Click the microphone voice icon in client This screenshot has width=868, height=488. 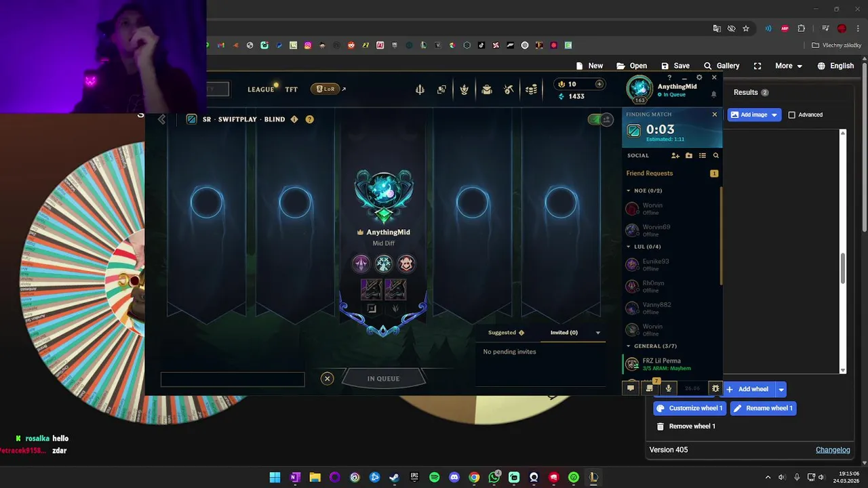(669, 388)
